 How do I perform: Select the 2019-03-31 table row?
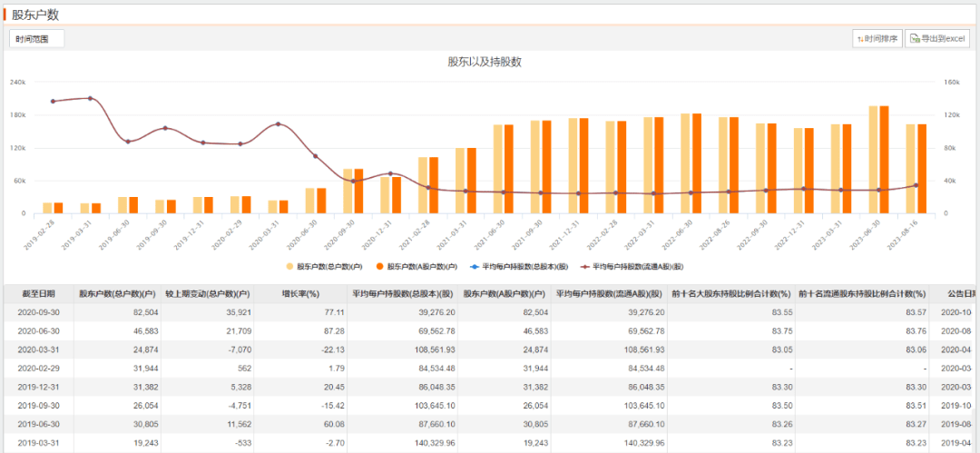tap(37, 445)
